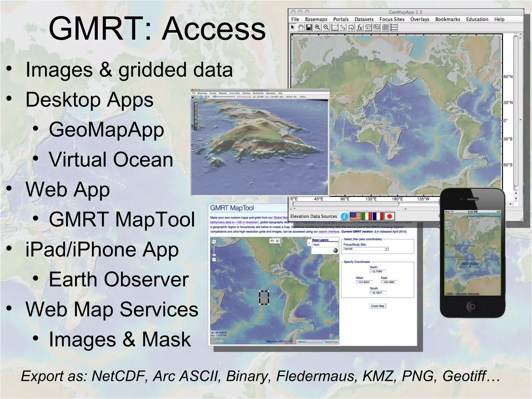Open the Education menu in GeoMapApp
The width and height of the screenshot is (532, 399).
477,19
